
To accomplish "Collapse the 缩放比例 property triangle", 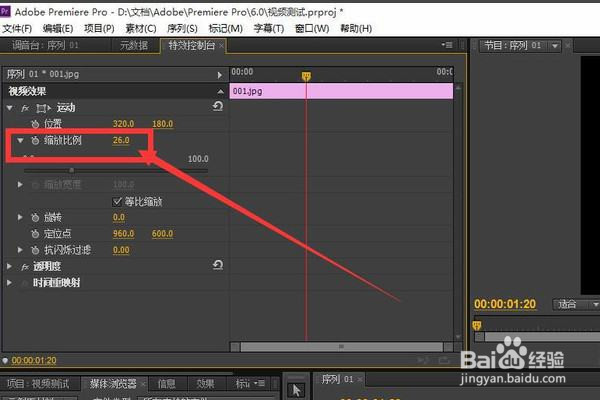I will point(20,140).
